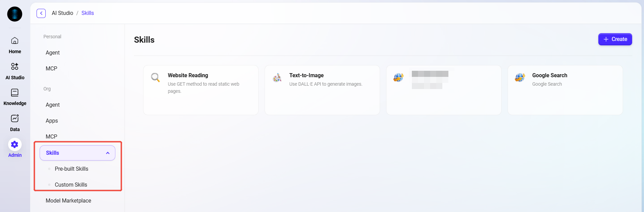Screen dimensions: 644x212
Task: Open MCP under Org section
Action: pyautogui.click(x=51, y=136)
